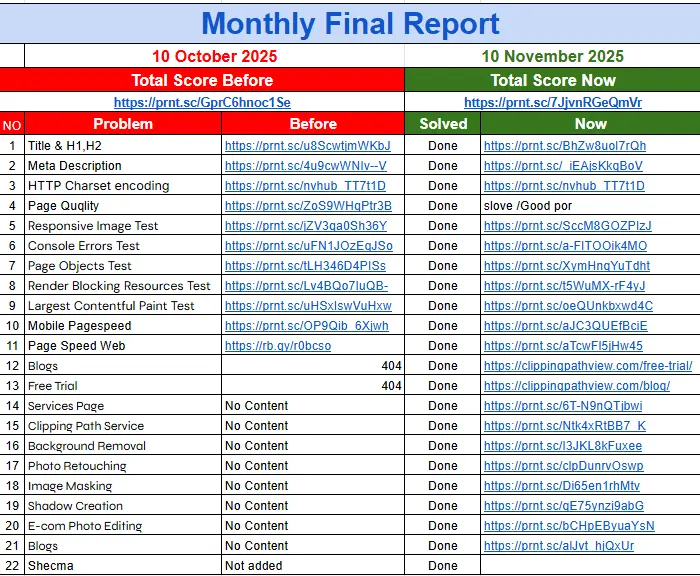Viewport: 700px width, 576px height.
Task: Open the clippingpathview.com blog link
Action: pos(576,386)
